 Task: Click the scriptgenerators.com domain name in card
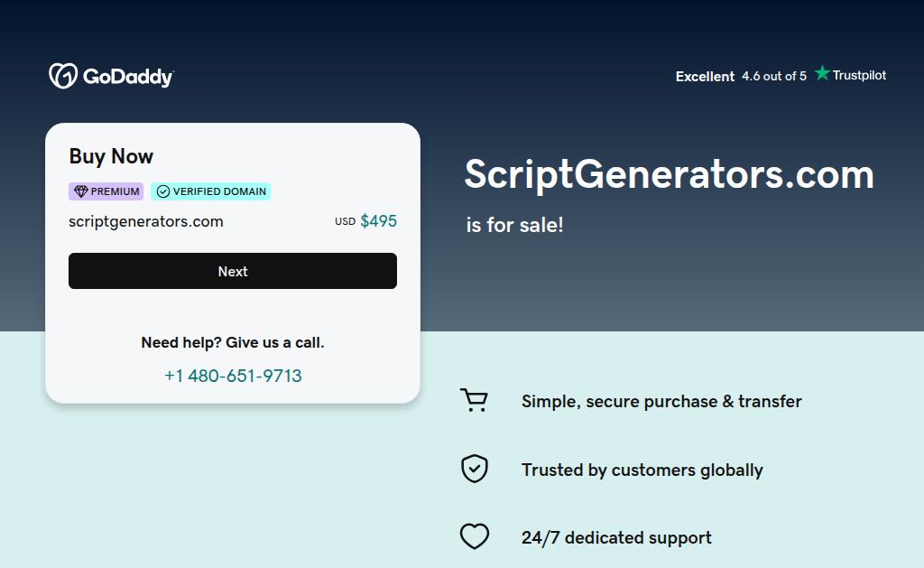pos(146,221)
